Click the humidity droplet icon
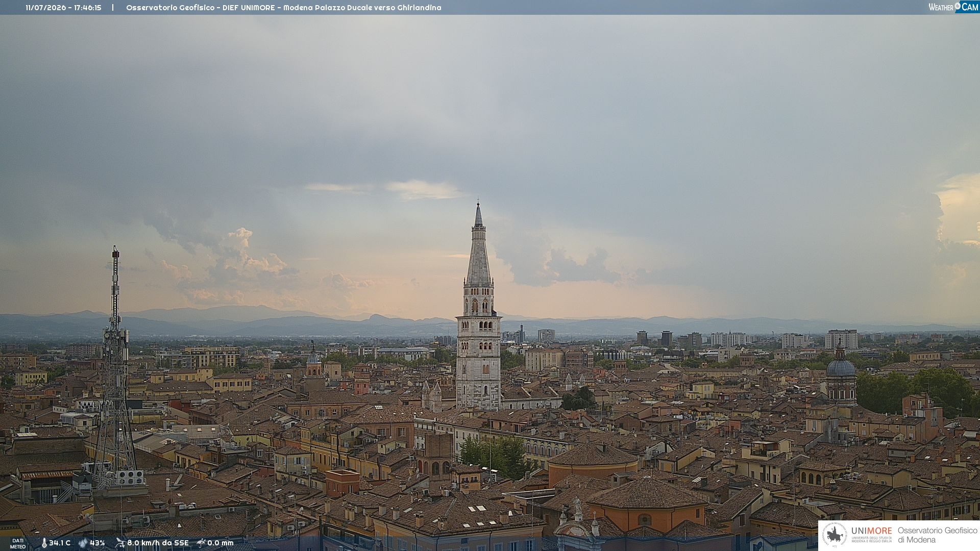Screen dimensions: 980x551 tap(83, 543)
